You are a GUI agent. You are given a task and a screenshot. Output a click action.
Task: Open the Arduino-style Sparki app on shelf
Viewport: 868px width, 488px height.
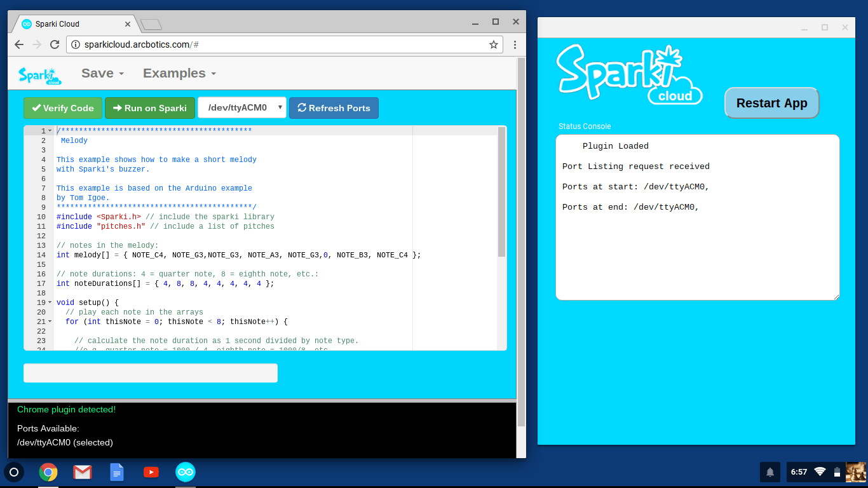click(x=186, y=472)
